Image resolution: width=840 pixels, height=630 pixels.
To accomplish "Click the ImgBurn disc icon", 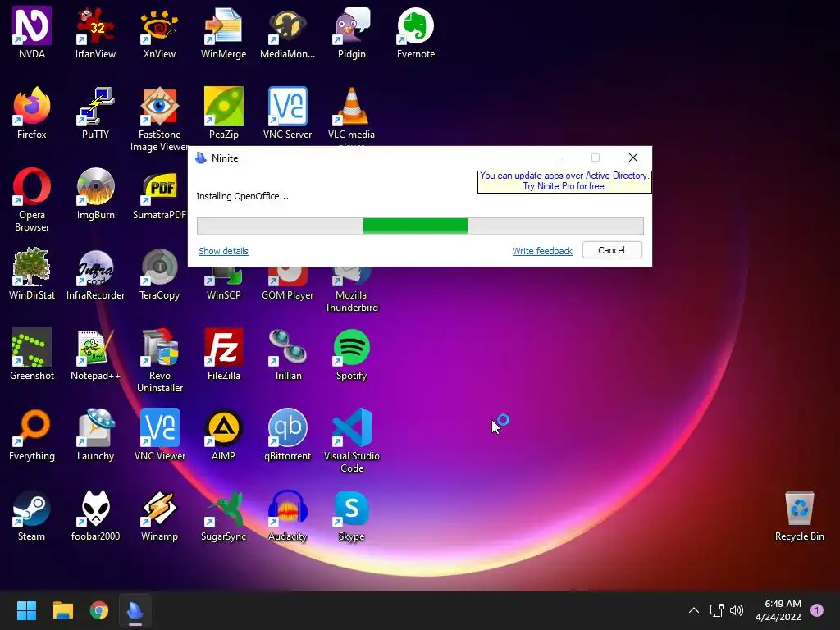I will (95, 186).
